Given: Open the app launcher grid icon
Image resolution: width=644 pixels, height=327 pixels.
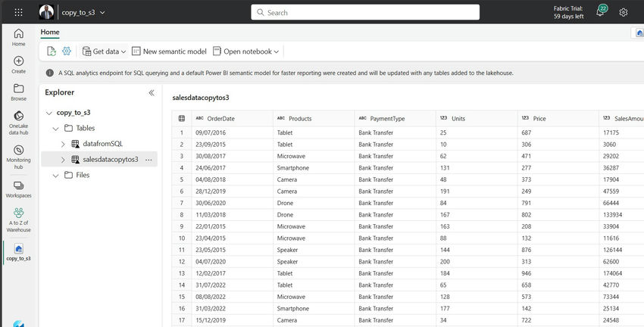Looking at the screenshot, I should point(18,12).
